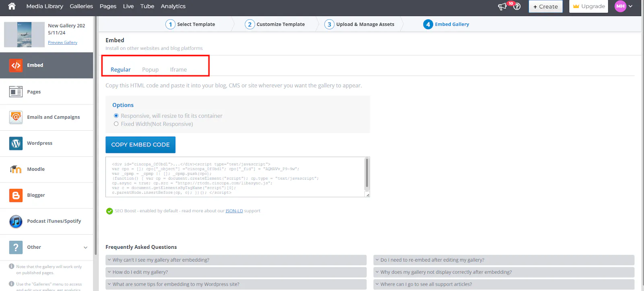Open the Pages sidebar icon

[x=16, y=92]
